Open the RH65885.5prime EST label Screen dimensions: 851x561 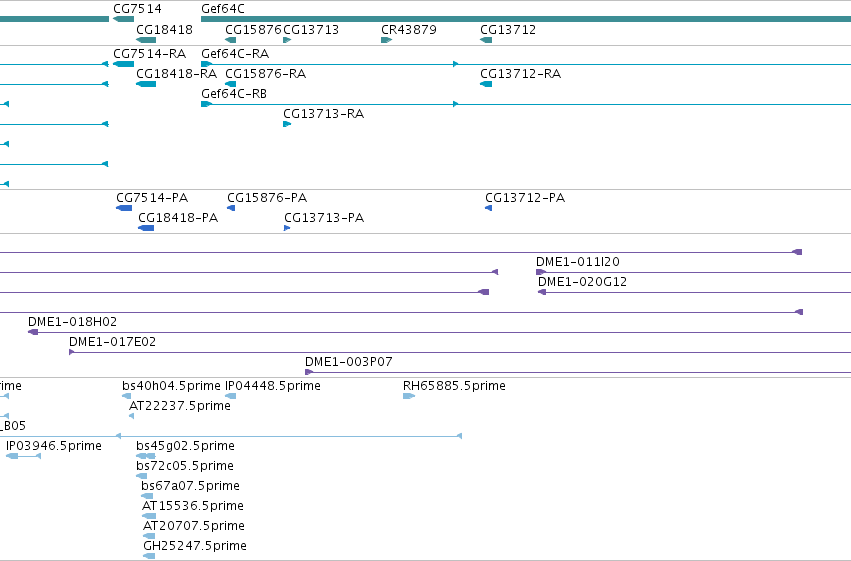pos(454,386)
